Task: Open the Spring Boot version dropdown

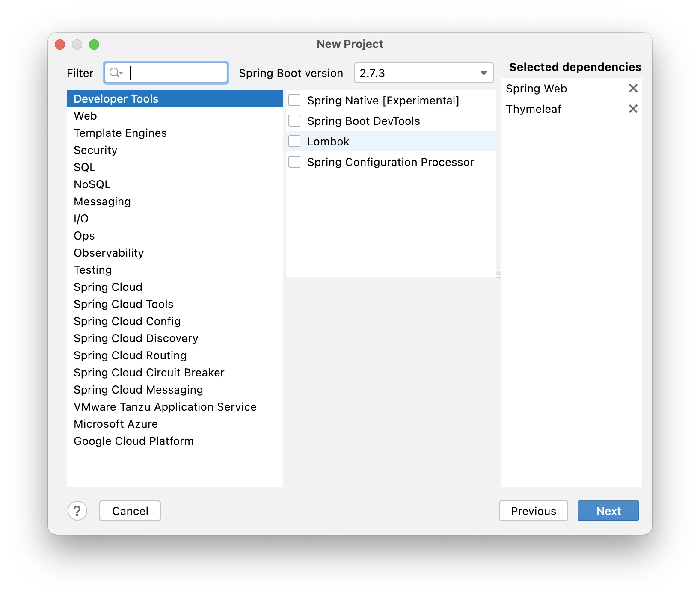Action: 424,73
